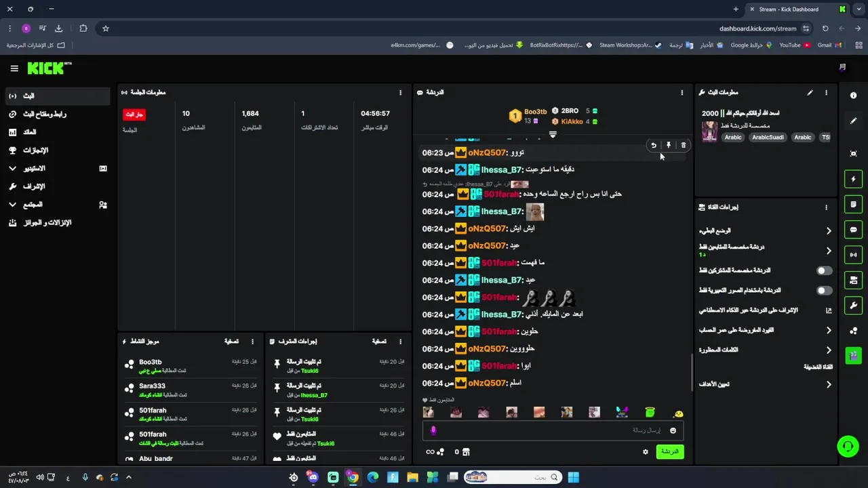Click the broadcast signal icon in right toolbar
868x488 pixels.
pos(853,255)
